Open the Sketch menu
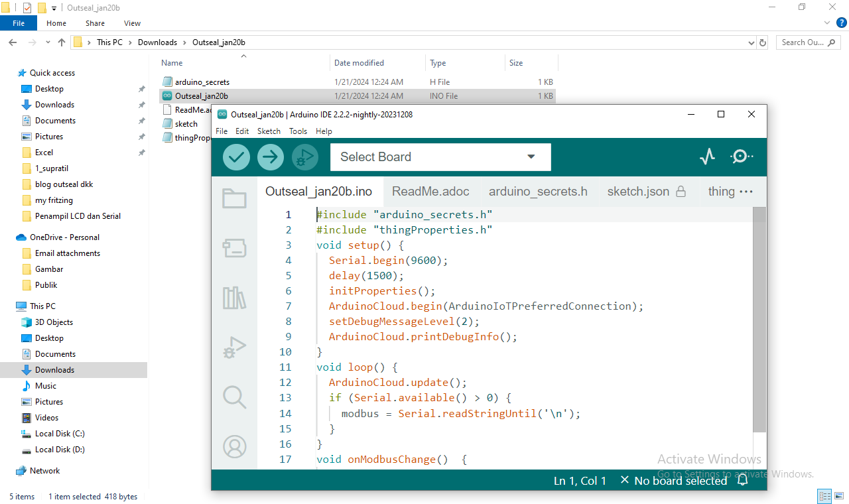The height and width of the screenshot is (504, 849). click(269, 131)
